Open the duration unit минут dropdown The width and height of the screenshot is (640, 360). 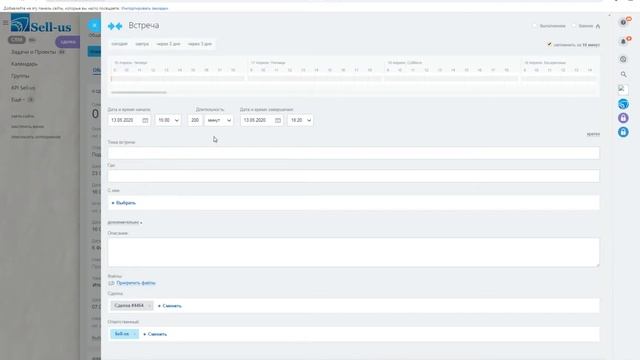click(219, 120)
